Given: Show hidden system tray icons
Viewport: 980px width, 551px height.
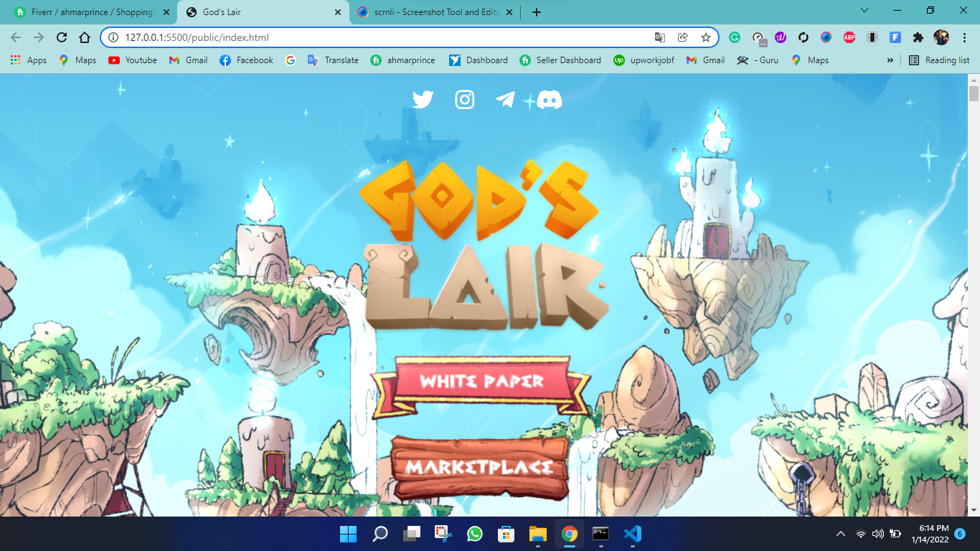Looking at the screenshot, I should [x=841, y=534].
